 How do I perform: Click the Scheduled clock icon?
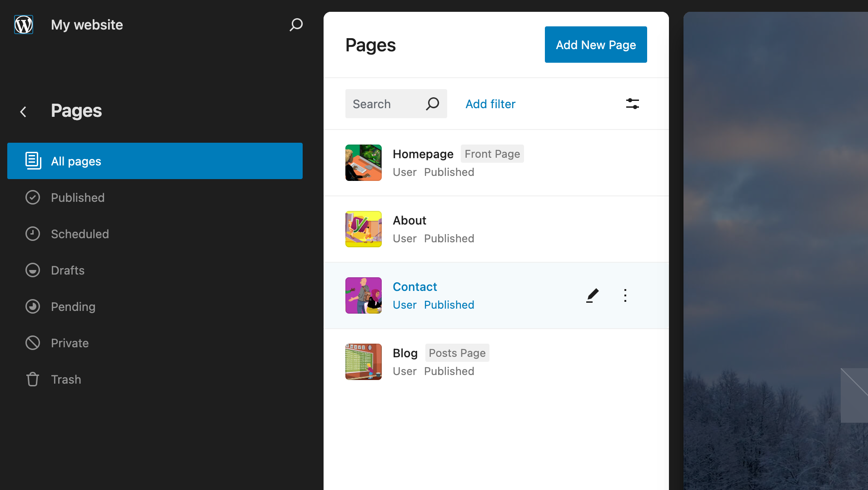(33, 234)
